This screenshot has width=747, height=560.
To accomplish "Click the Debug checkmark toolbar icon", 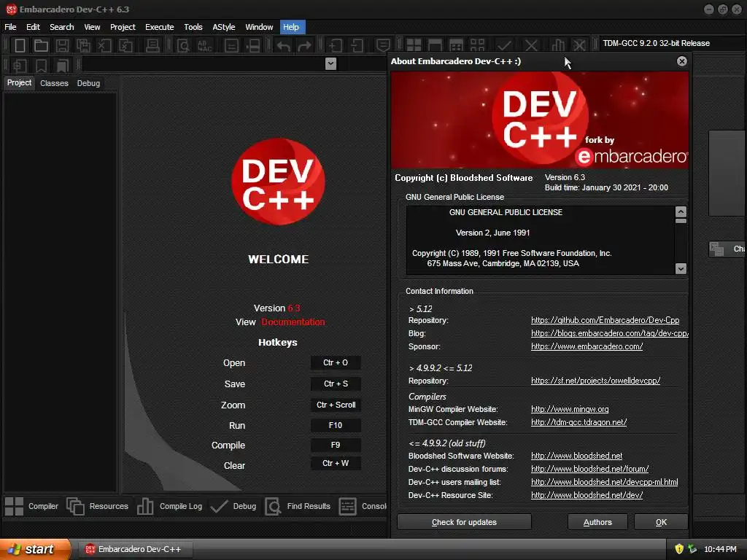I will pyautogui.click(x=504, y=46).
